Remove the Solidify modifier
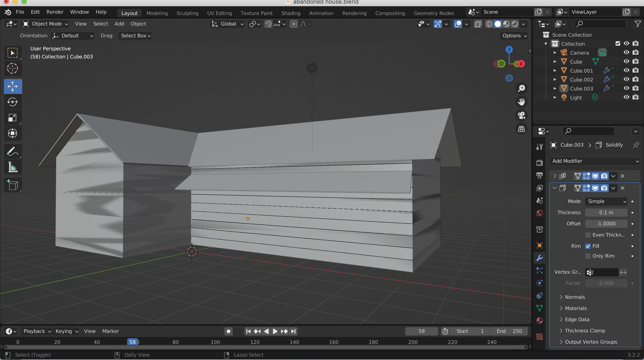 point(623,188)
